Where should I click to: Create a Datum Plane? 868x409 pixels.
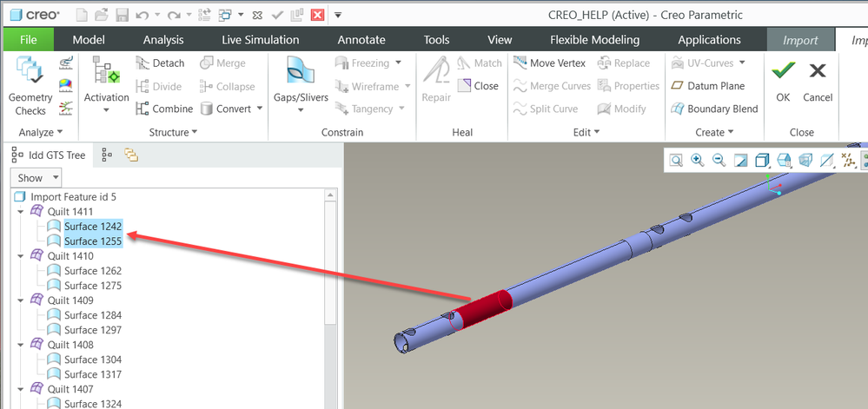coord(707,86)
